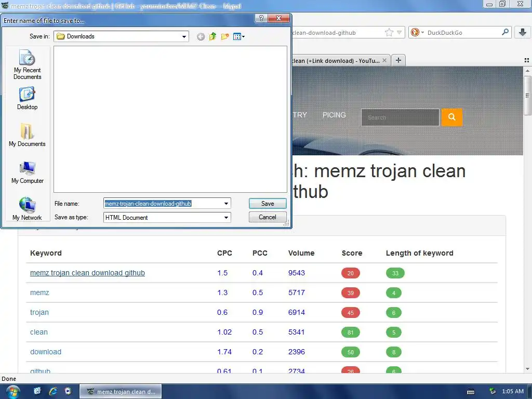Open a new tab with plus button
The height and width of the screenshot is (399, 532).
point(398,60)
